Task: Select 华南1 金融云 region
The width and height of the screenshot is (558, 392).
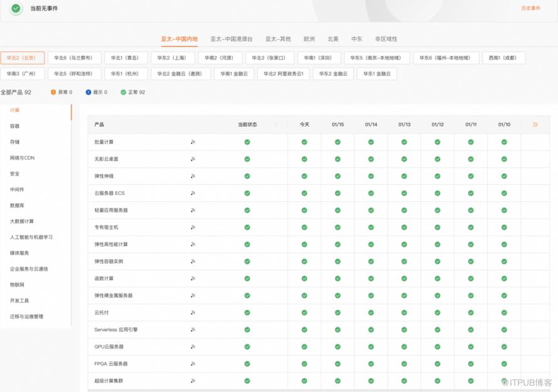Action: 233,73
